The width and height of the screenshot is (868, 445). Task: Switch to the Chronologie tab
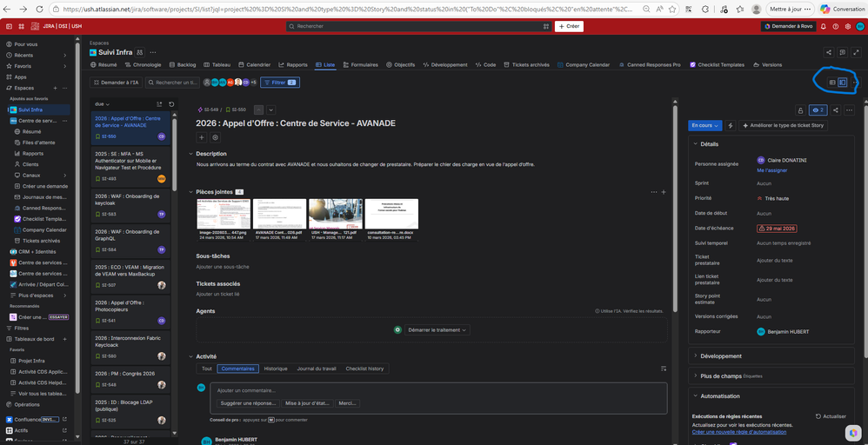pos(143,65)
